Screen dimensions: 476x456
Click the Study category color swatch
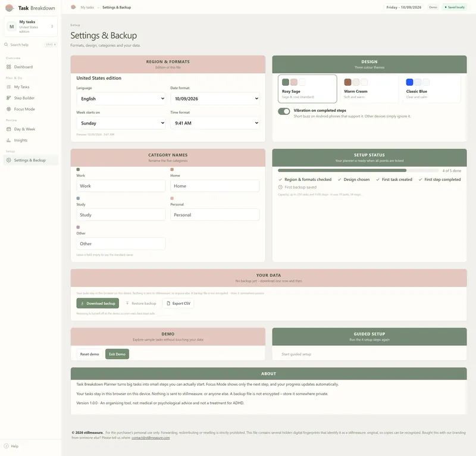pyautogui.click(x=78, y=198)
